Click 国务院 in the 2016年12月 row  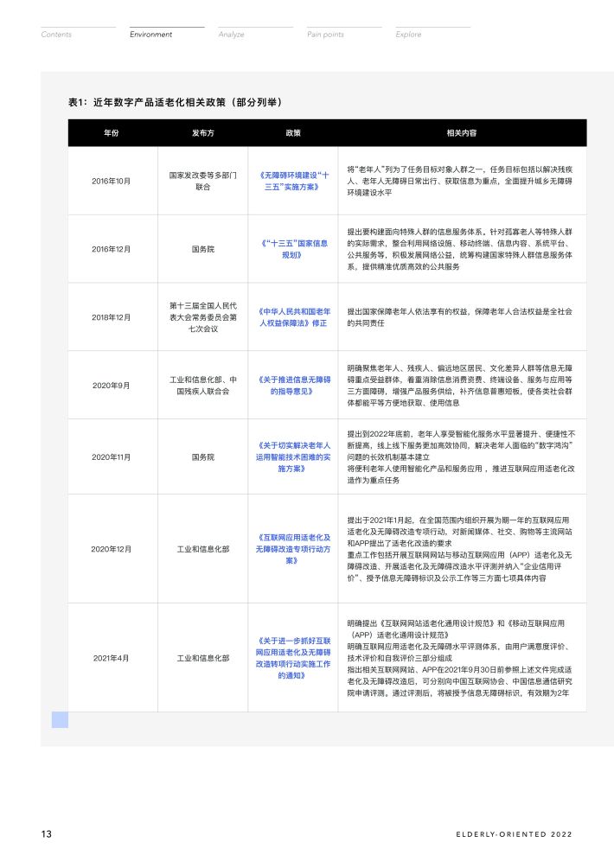click(x=202, y=249)
